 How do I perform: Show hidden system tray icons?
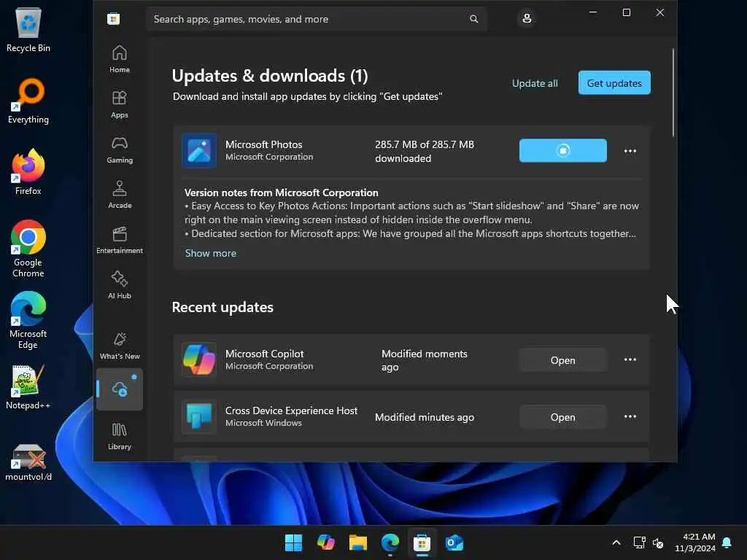616,542
